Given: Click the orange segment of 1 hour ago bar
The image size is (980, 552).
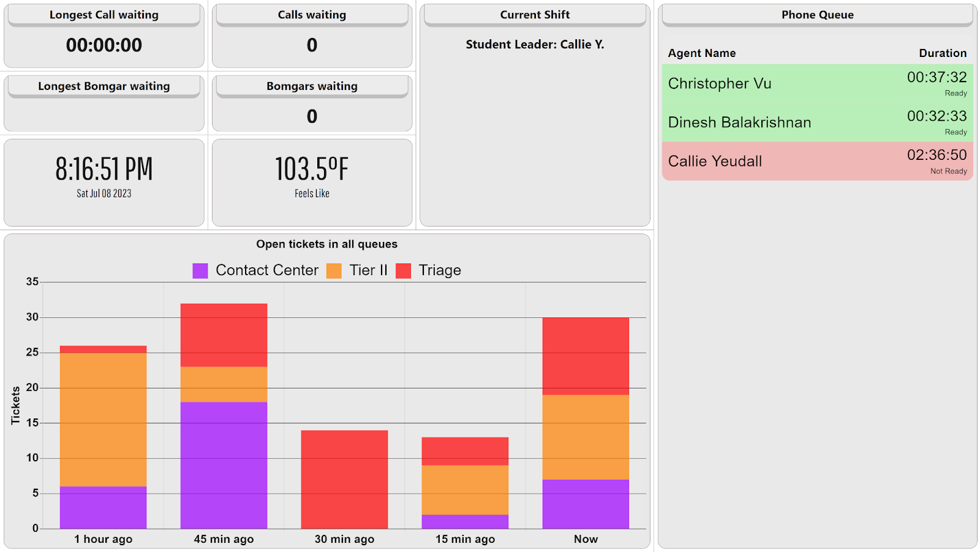Looking at the screenshot, I should tap(103, 420).
